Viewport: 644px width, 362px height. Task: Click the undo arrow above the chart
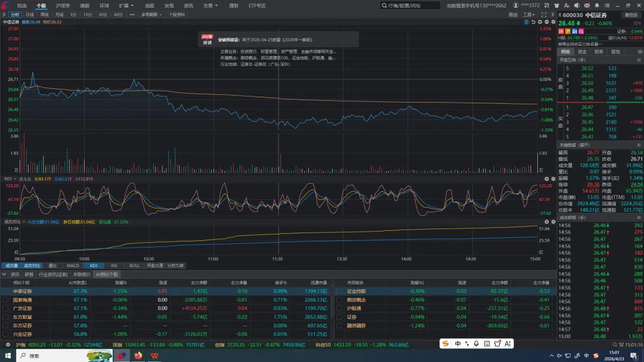(533, 22)
